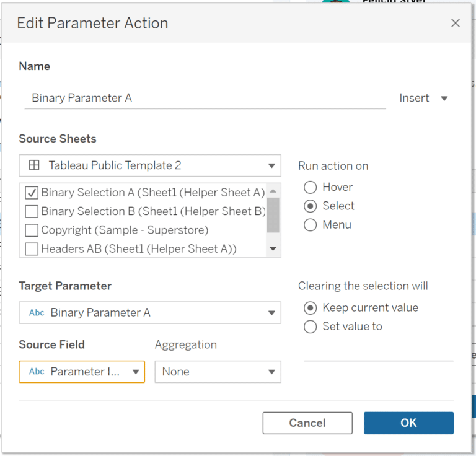Enable Headers AB helper sheet checkbox
Image resolution: width=476 pixels, height=456 pixels.
pyautogui.click(x=32, y=249)
